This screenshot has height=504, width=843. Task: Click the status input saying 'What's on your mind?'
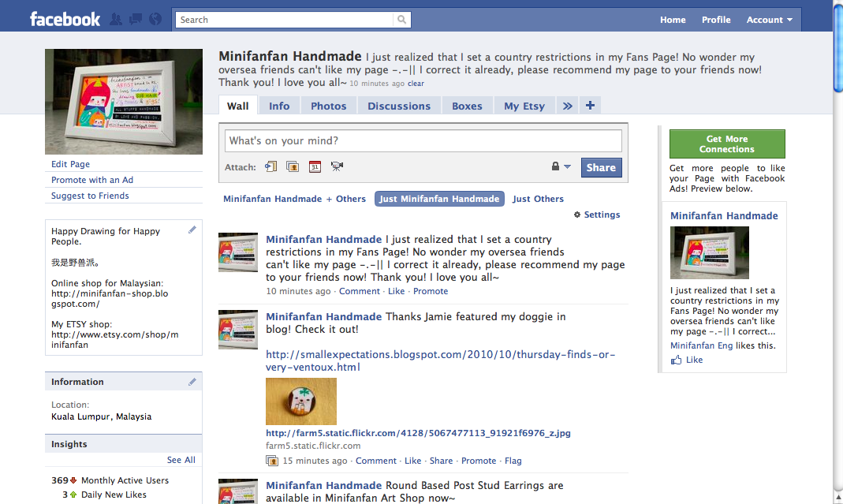423,140
